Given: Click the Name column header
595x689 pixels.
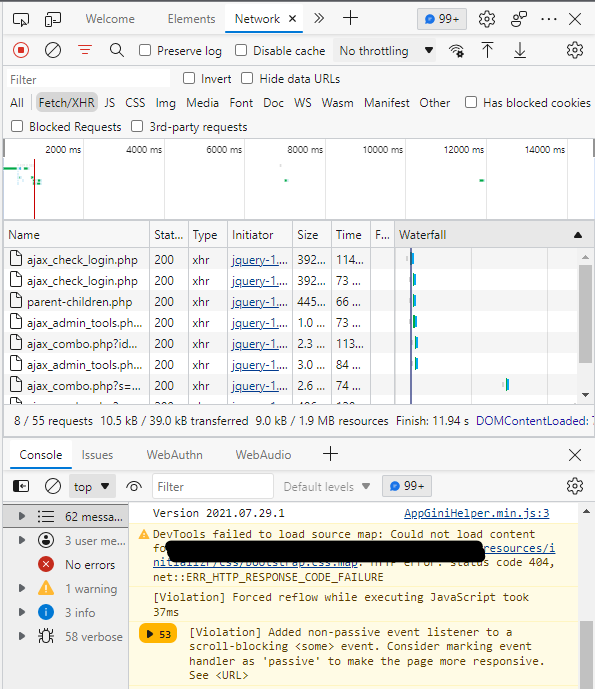Looking at the screenshot, I should click(x=76, y=235).
